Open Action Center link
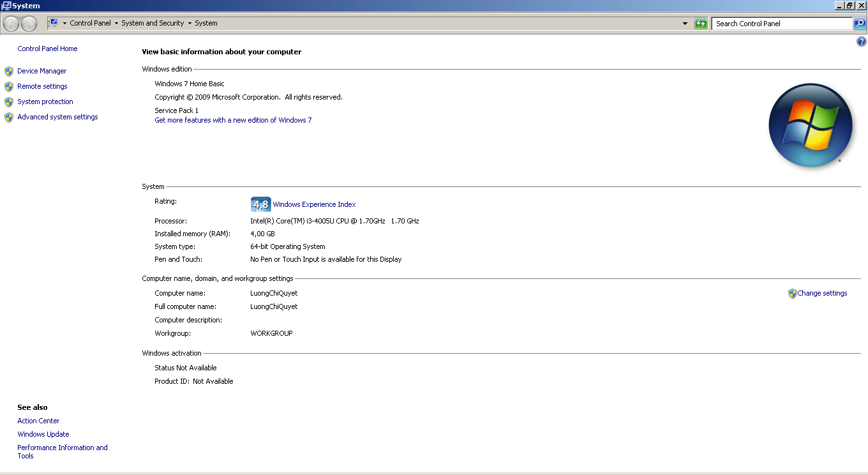868x475 pixels. [38, 421]
